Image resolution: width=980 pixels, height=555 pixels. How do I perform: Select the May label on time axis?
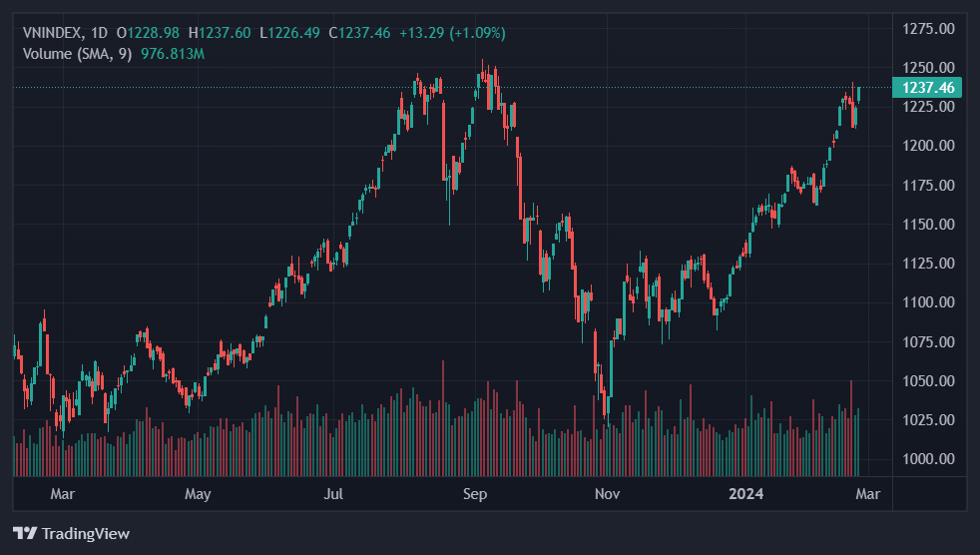pos(198,494)
